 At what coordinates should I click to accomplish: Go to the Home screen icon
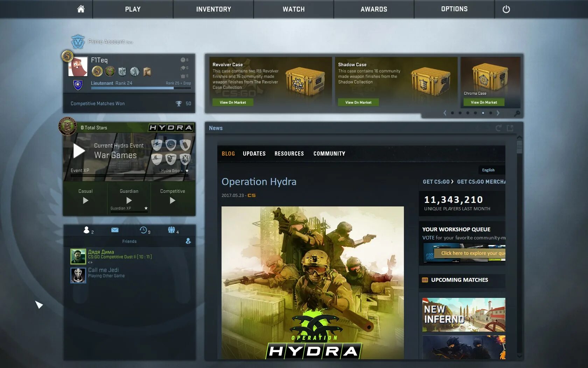click(81, 9)
